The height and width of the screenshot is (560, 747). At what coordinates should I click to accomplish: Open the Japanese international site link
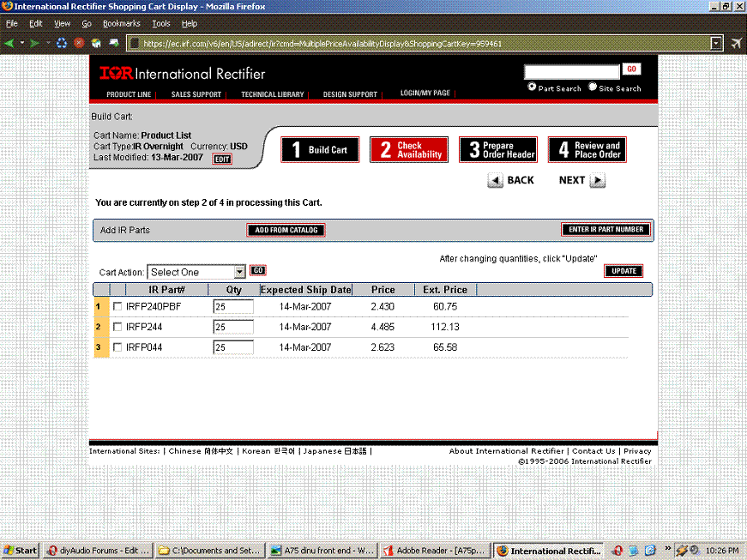[335, 451]
